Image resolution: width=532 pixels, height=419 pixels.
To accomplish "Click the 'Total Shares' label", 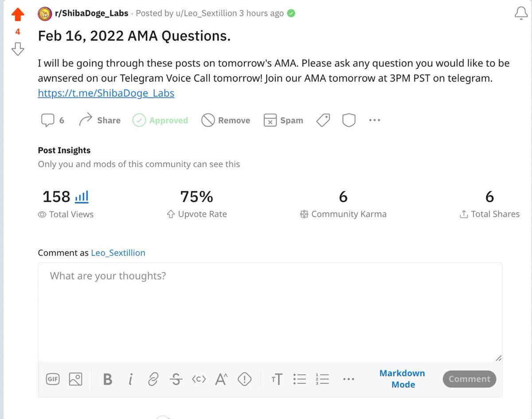I will [495, 214].
